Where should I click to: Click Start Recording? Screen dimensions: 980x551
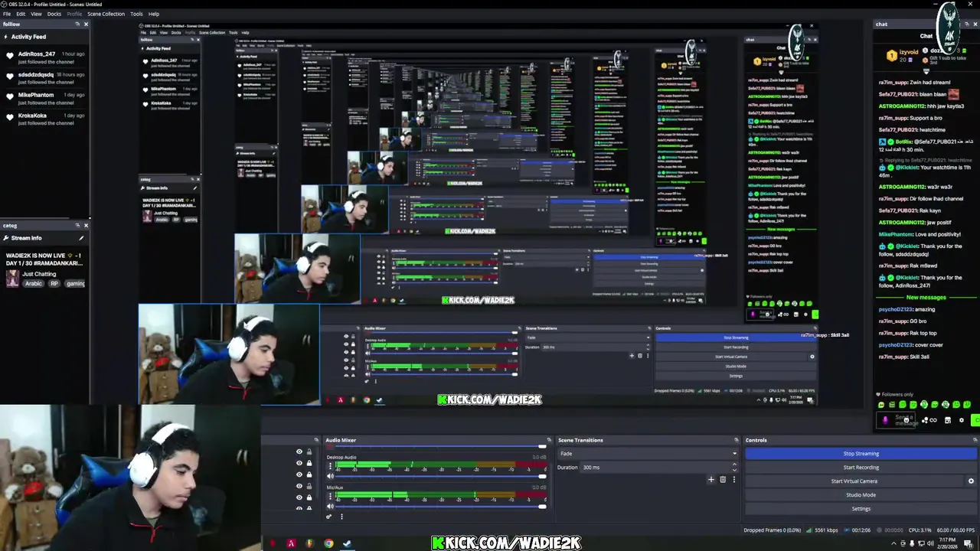click(861, 468)
